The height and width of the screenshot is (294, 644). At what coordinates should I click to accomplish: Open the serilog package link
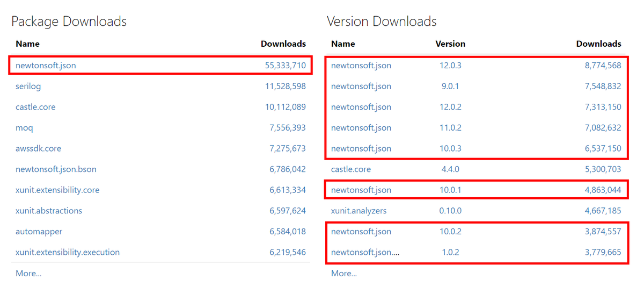coord(28,86)
